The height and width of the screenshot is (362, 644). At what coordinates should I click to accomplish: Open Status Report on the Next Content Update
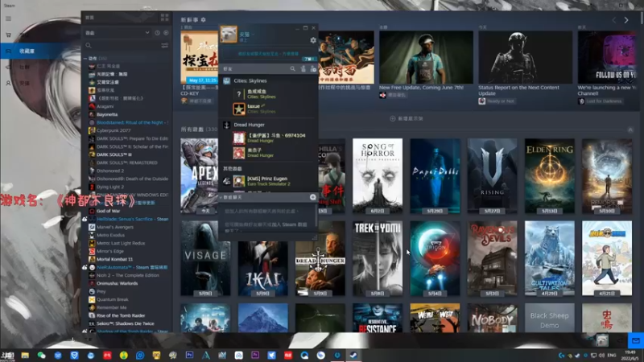(525, 68)
